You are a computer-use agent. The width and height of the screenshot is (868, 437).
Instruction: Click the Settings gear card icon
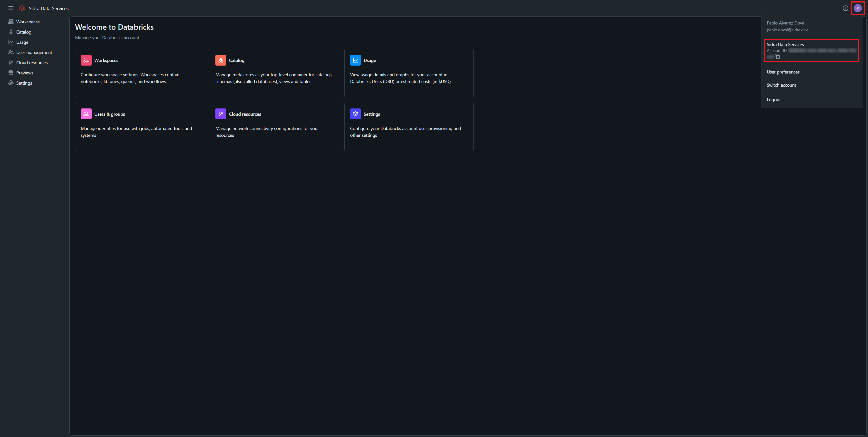click(355, 114)
